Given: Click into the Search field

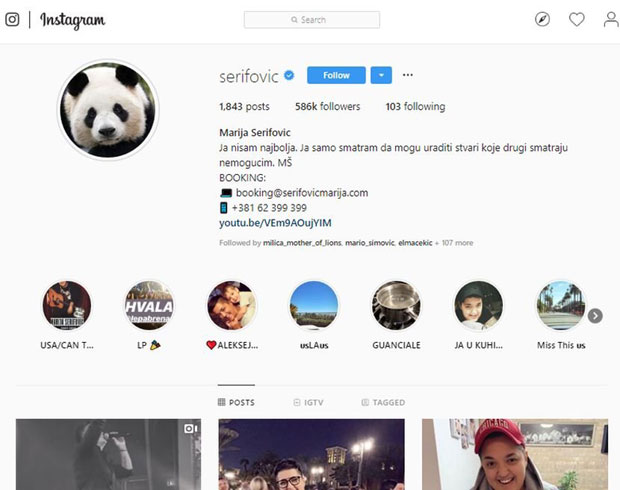Looking at the screenshot, I should pyautogui.click(x=312, y=20).
